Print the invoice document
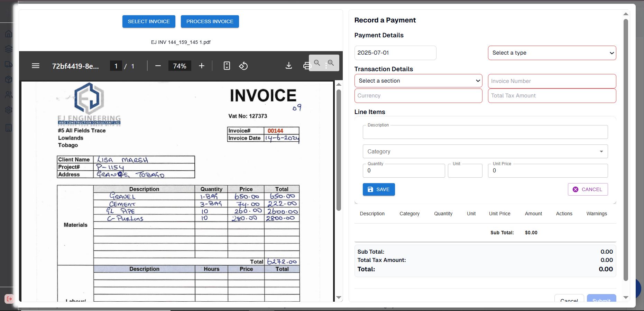644x311 pixels. click(x=307, y=65)
